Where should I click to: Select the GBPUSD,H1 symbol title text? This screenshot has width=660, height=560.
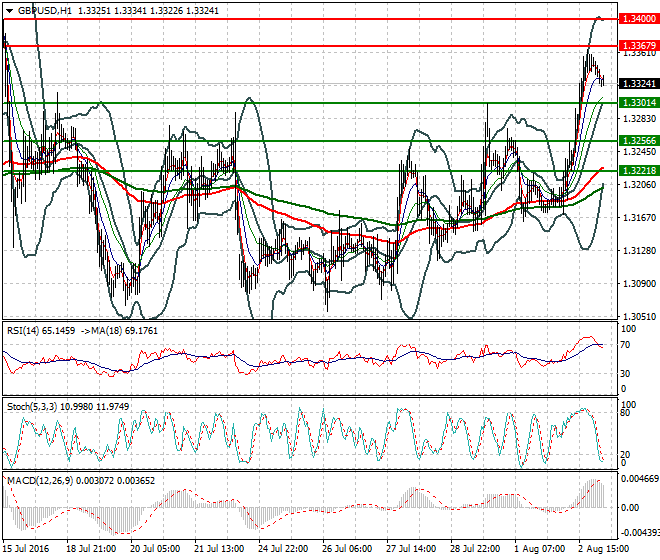click(x=45, y=11)
